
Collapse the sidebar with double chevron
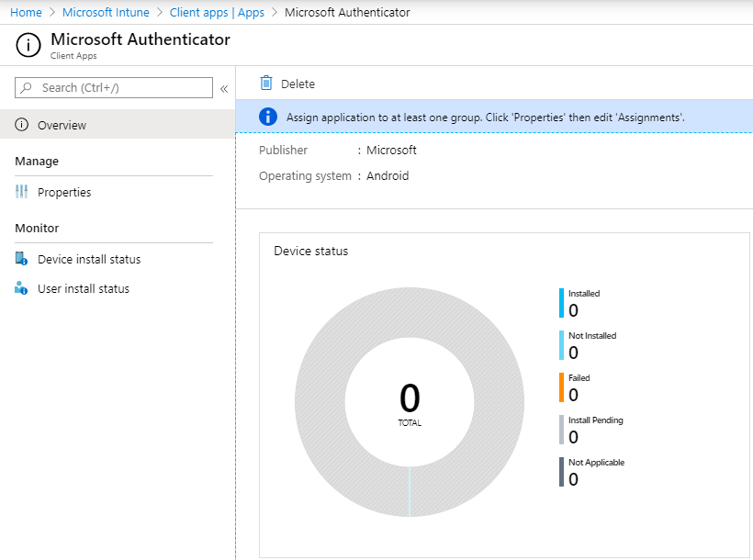point(224,89)
